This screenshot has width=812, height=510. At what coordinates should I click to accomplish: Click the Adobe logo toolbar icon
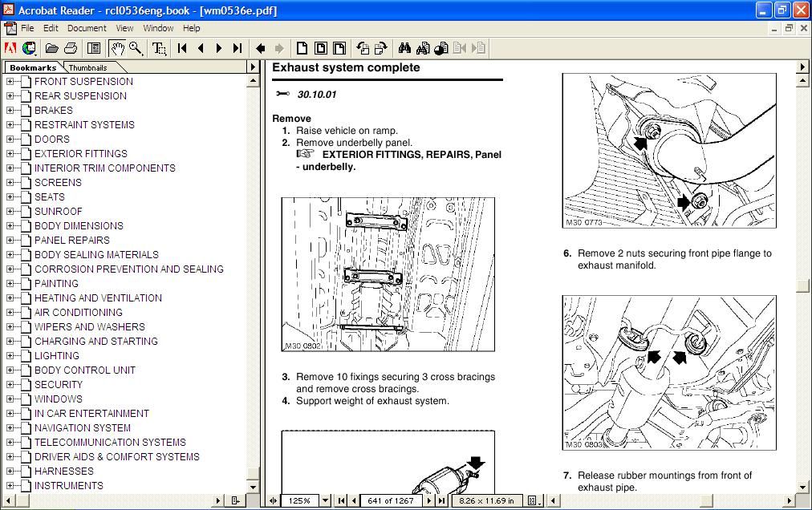pyautogui.click(x=10, y=49)
